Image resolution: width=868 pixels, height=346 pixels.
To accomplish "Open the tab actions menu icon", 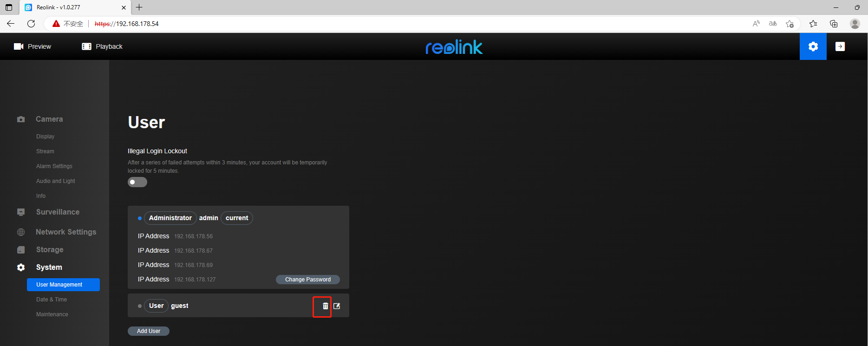I will click(9, 7).
